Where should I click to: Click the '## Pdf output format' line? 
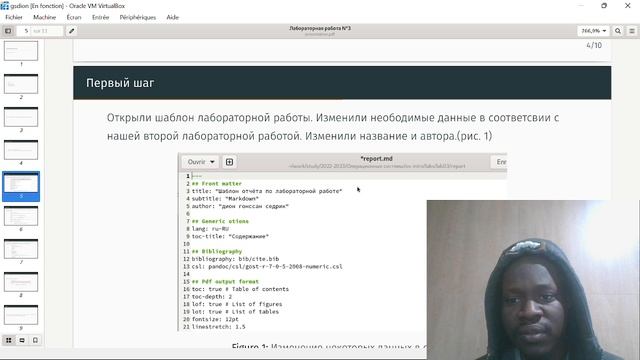tap(225, 282)
